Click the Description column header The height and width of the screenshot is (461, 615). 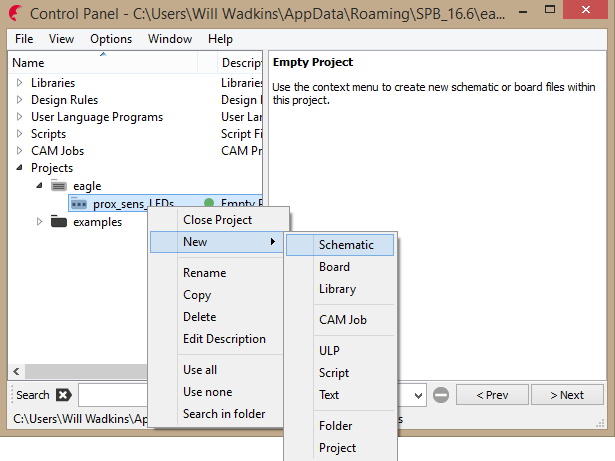[240, 62]
